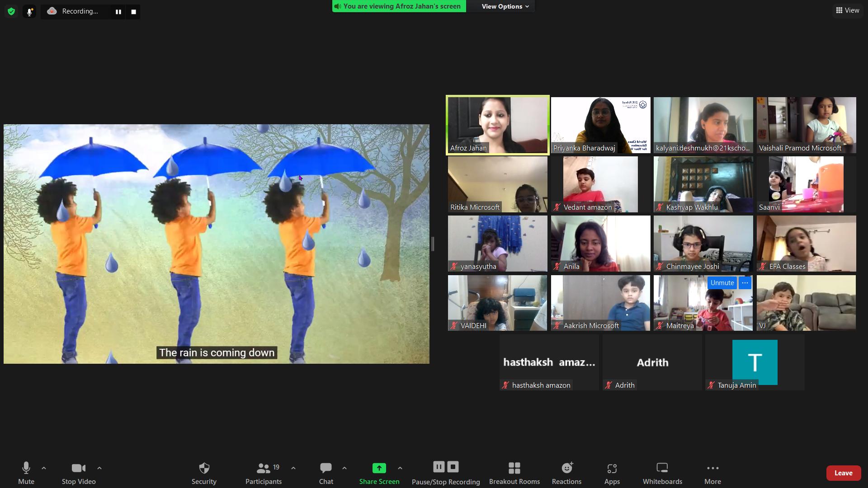Select Afroz Jahan's video thumbnail
This screenshot has height=488, width=868.
coord(497,125)
